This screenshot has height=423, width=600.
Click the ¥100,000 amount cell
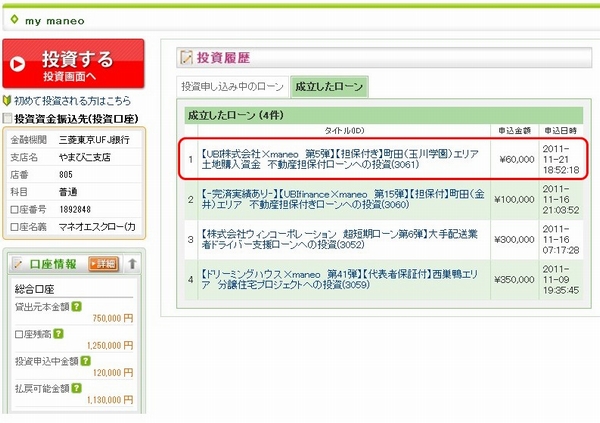coord(514,199)
